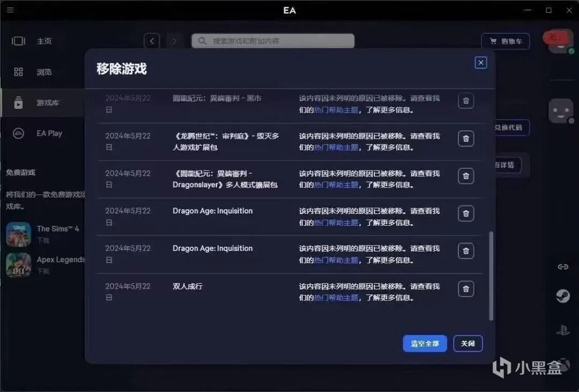Click The Sims™ 4 title text
The image size is (579, 392).
pos(58,228)
